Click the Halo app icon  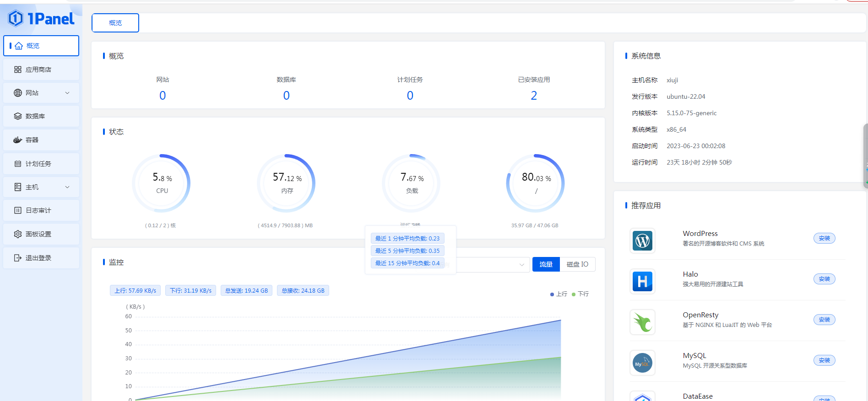(642, 281)
